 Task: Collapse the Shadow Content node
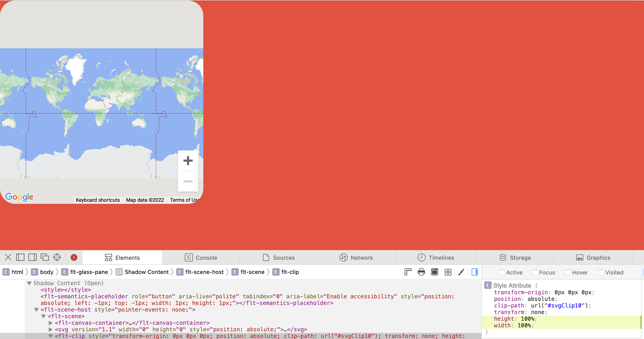click(30, 283)
